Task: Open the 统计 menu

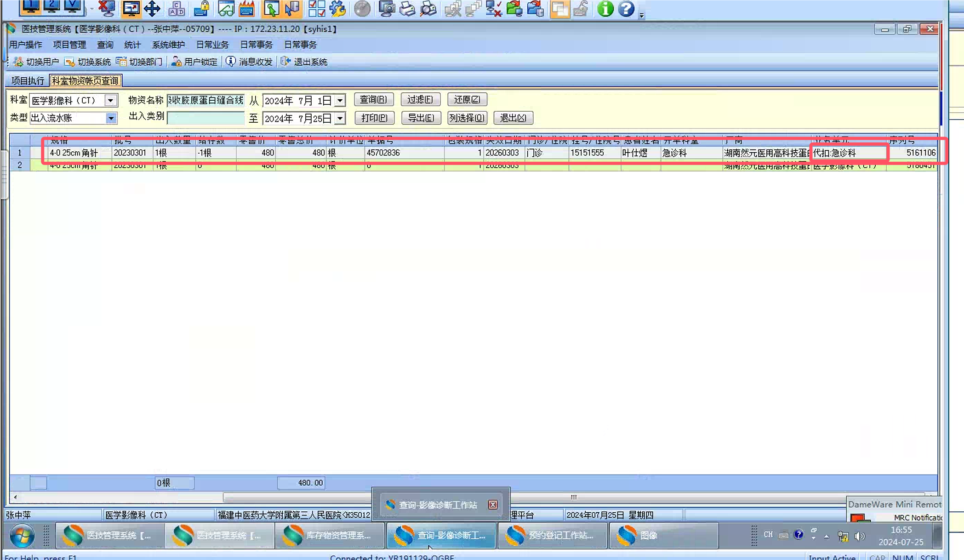Action: click(132, 45)
